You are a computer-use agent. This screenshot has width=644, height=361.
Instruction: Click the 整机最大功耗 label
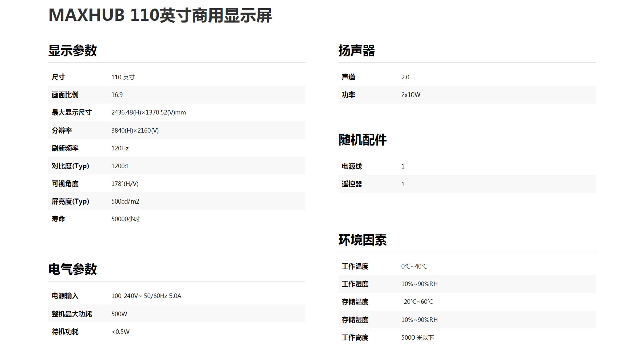coord(72,314)
